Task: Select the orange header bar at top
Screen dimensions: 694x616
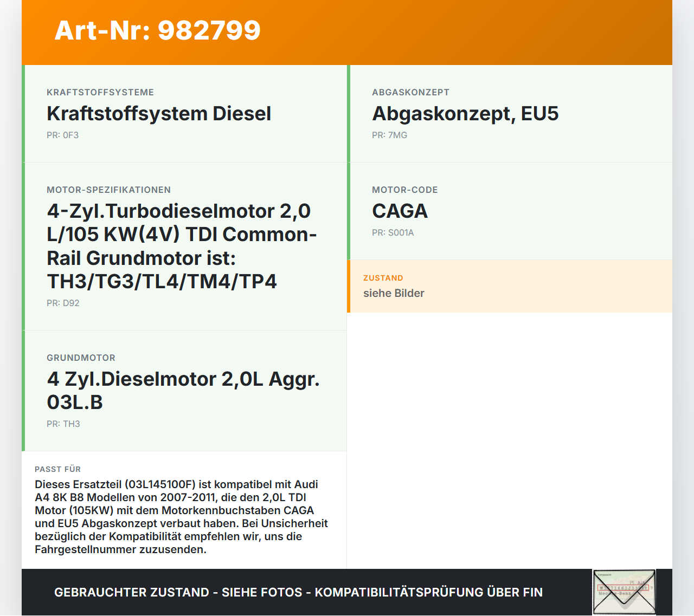Action: pyautogui.click(x=347, y=31)
